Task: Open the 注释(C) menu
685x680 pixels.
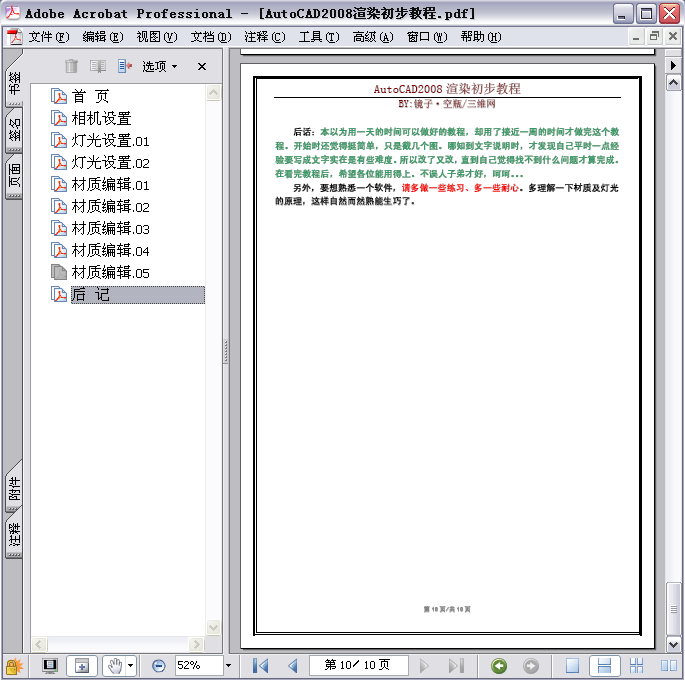Action: coord(265,37)
